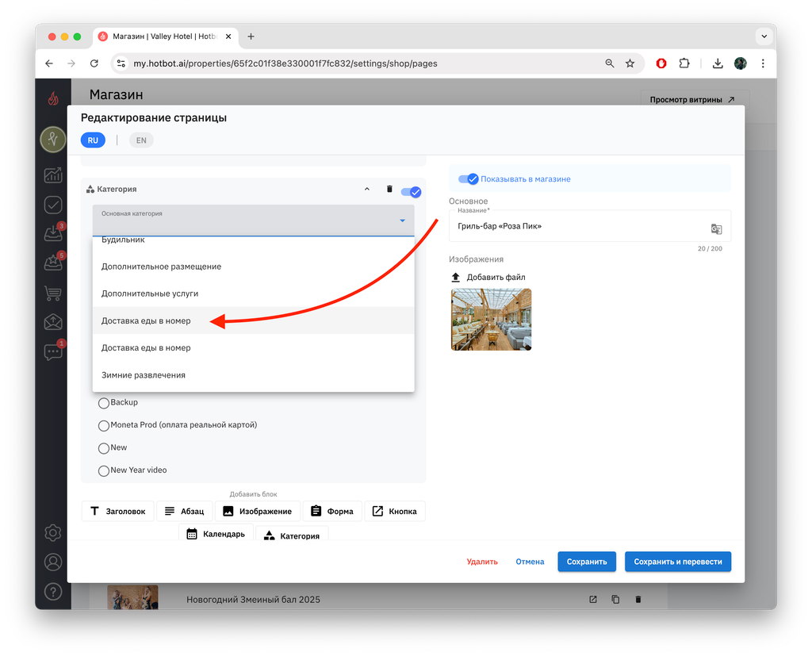The width and height of the screenshot is (812, 656).
Task: Choose Зимние развлечения in the list
Action: [253, 375]
